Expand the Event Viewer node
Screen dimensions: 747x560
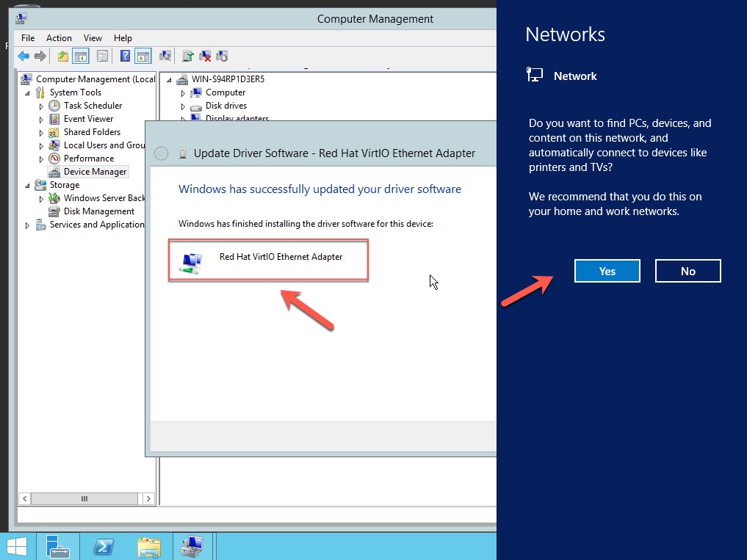coord(41,120)
